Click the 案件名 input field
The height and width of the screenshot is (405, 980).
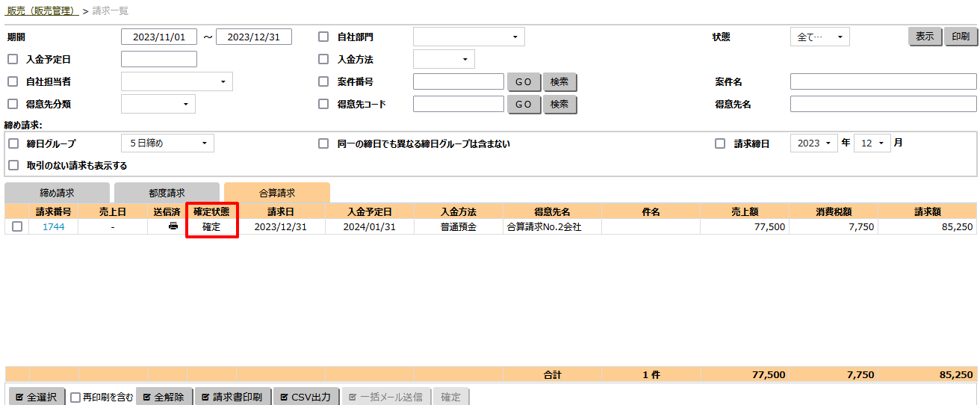point(883,81)
